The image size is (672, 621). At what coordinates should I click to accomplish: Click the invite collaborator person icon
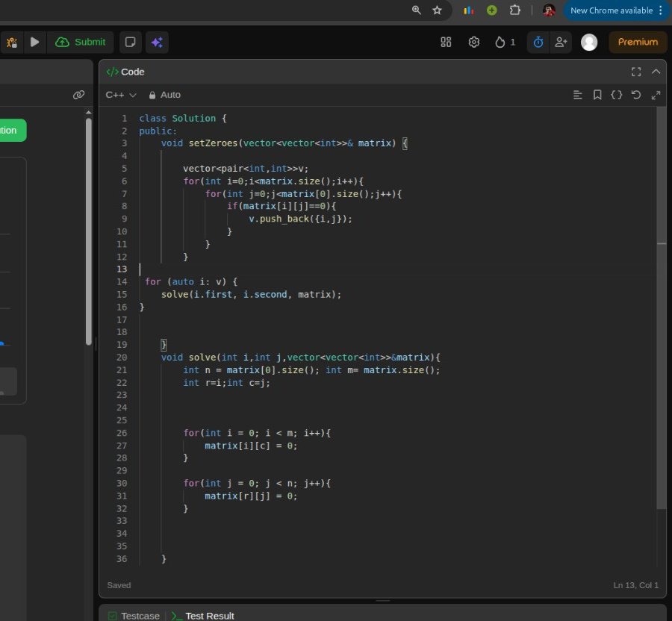click(561, 42)
